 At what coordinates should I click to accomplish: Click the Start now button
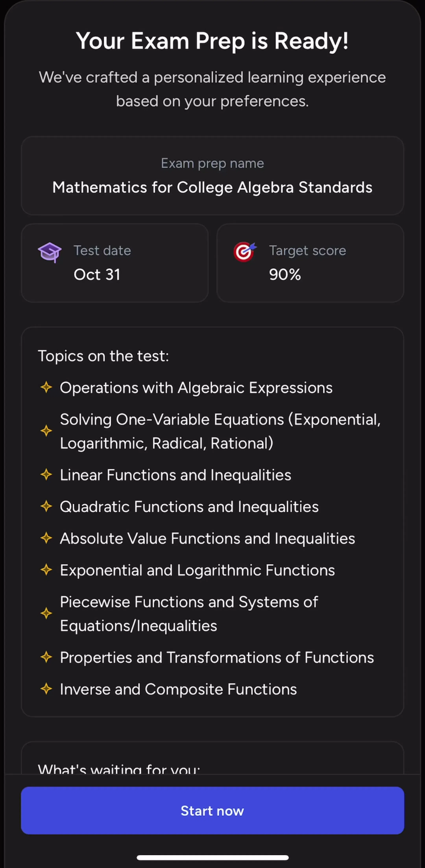(212, 810)
